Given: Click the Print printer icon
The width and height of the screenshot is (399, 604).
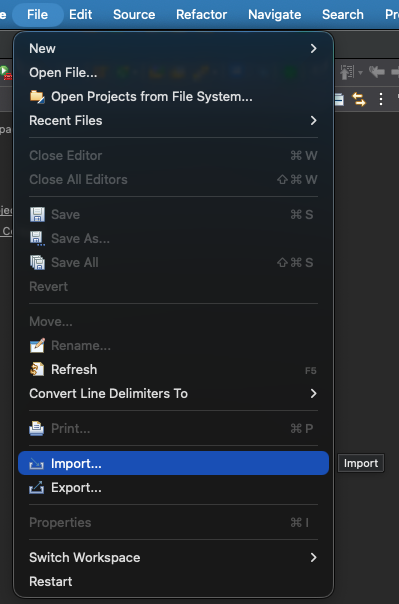Looking at the screenshot, I should [37, 428].
